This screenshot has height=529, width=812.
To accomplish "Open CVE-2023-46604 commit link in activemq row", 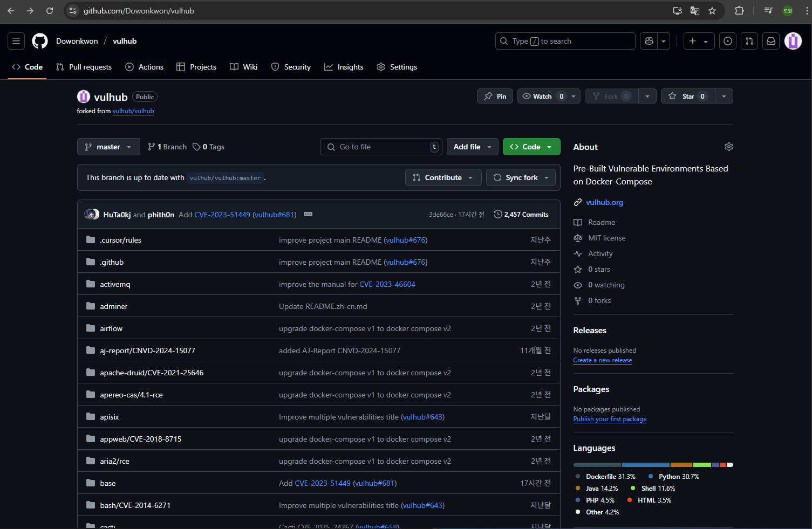I will (x=387, y=284).
